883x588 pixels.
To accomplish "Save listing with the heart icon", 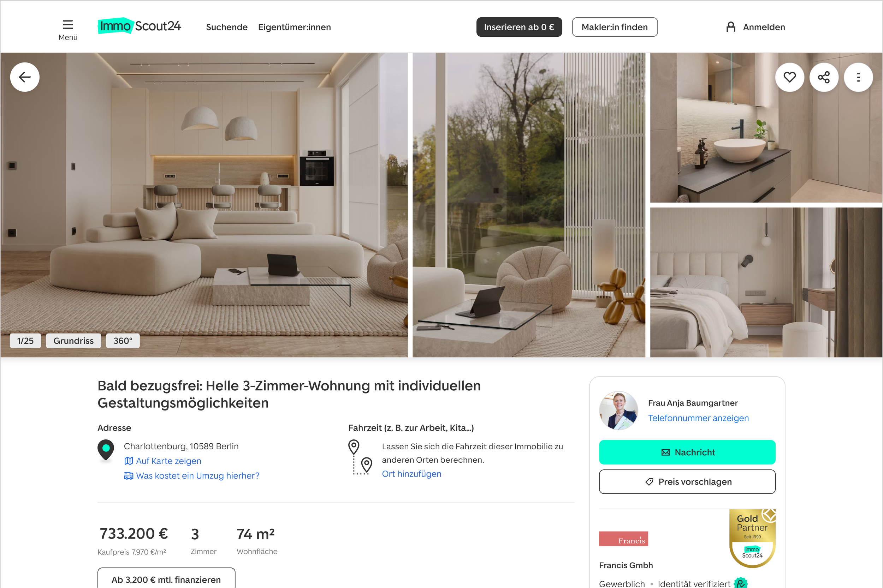I will click(789, 77).
